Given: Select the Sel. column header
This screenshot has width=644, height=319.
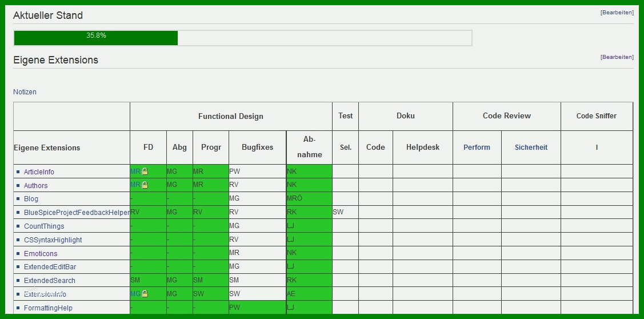Looking at the screenshot, I should [x=345, y=147].
